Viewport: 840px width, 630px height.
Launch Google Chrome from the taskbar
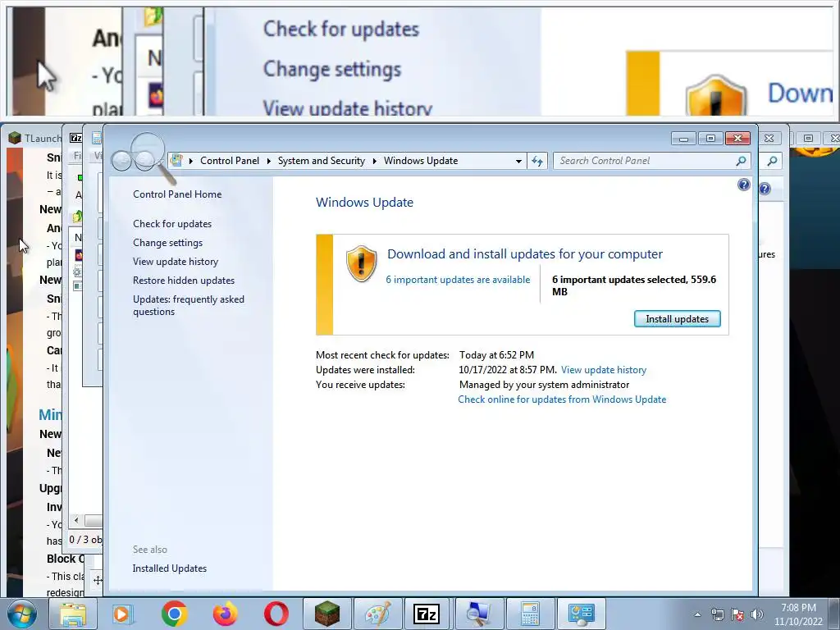click(174, 614)
